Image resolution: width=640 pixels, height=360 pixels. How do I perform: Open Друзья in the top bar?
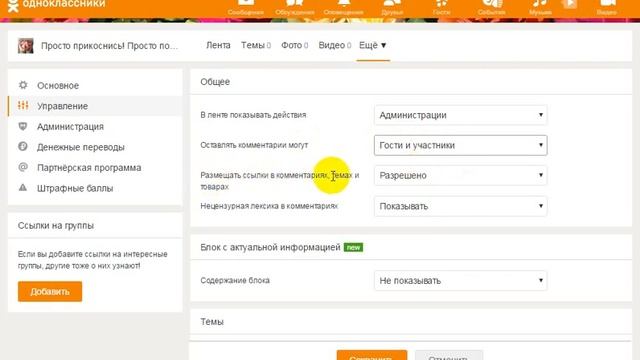(392, 7)
